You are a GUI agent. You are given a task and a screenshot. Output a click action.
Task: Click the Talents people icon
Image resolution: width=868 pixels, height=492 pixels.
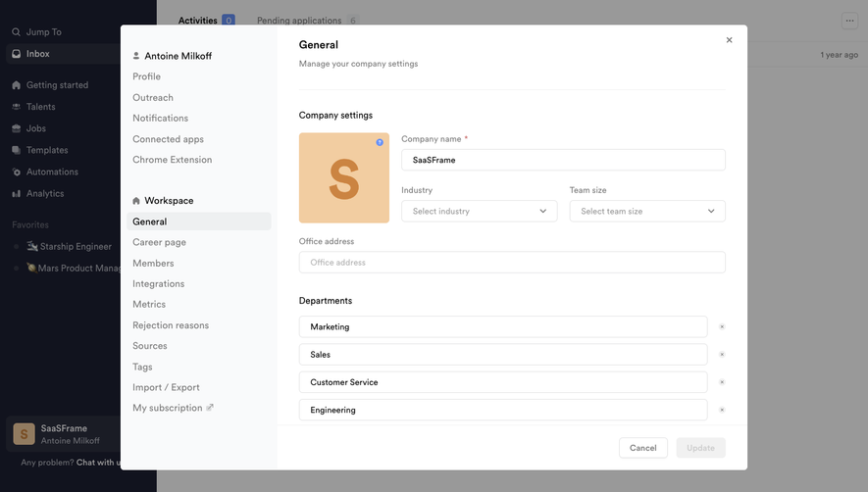click(x=16, y=107)
